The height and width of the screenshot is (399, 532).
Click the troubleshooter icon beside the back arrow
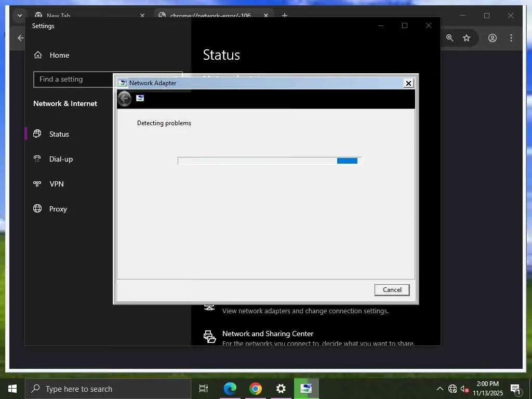coord(140,98)
